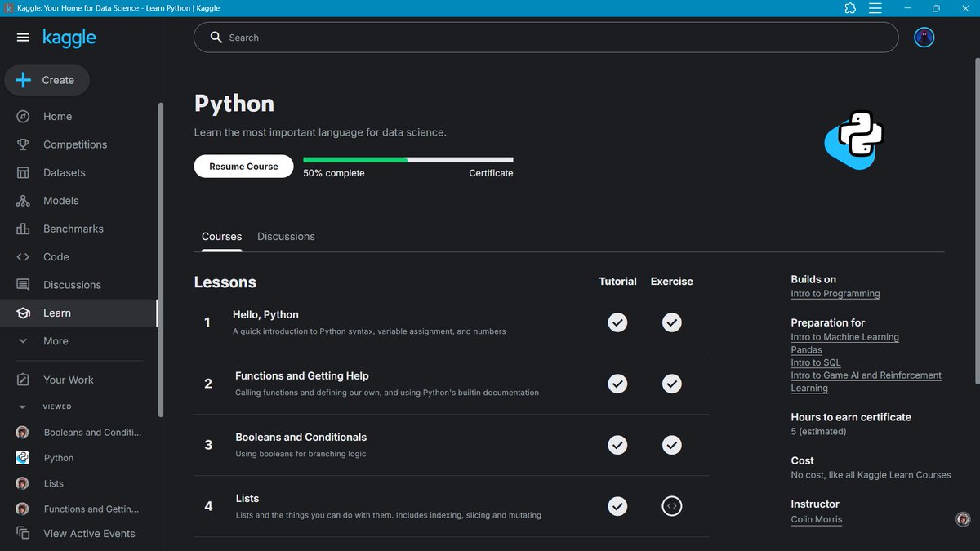This screenshot has height=551, width=980.
Task: Click the Kaggle app icon in title bar
Action: pyautogui.click(x=8, y=8)
